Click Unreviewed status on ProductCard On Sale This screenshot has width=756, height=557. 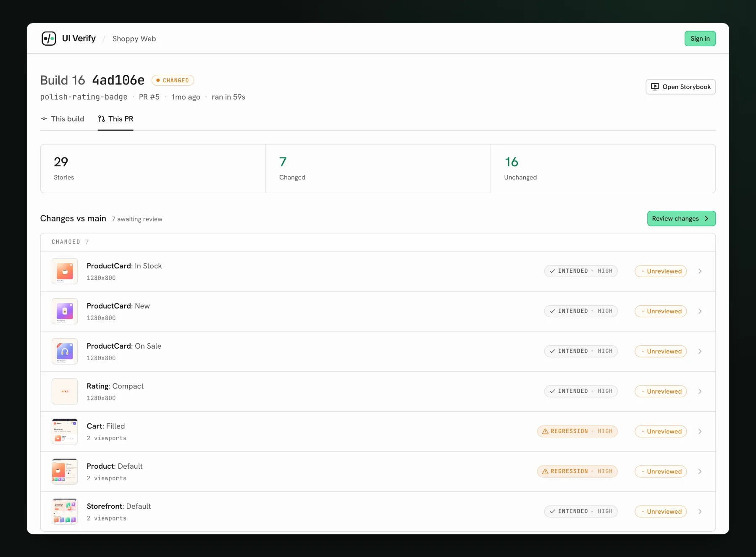pyautogui.click(x=661, y=351)
